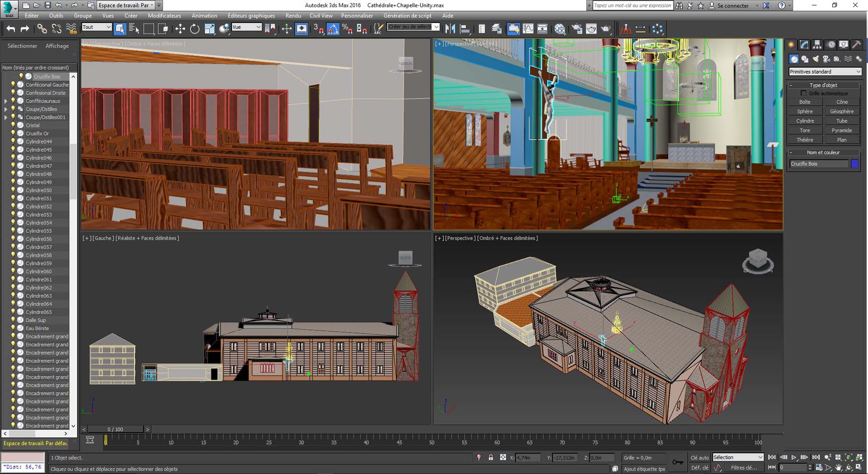The width and height of the screenshot is (868, 474).
Task: Open the Modify tab in command panel
Action: click(x=804, y=45)
